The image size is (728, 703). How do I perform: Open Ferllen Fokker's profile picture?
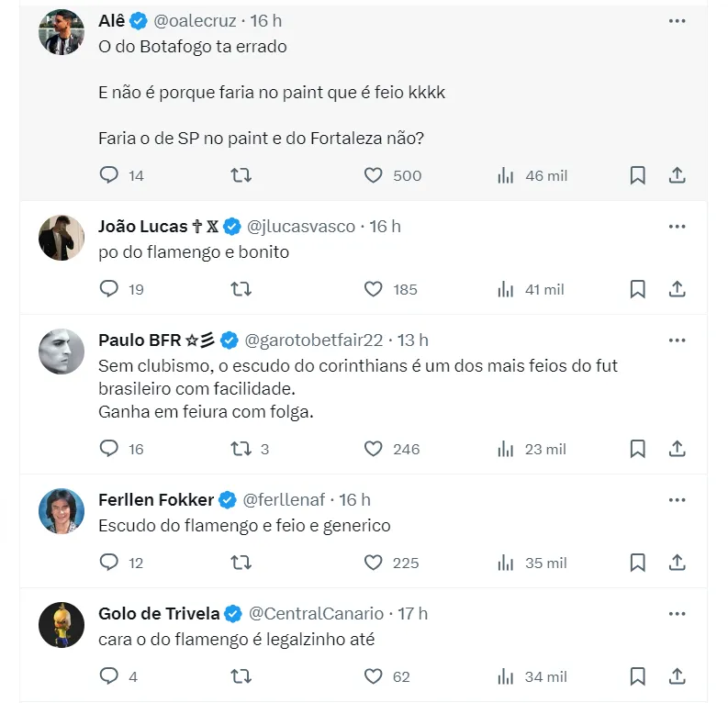pos(62,511)
